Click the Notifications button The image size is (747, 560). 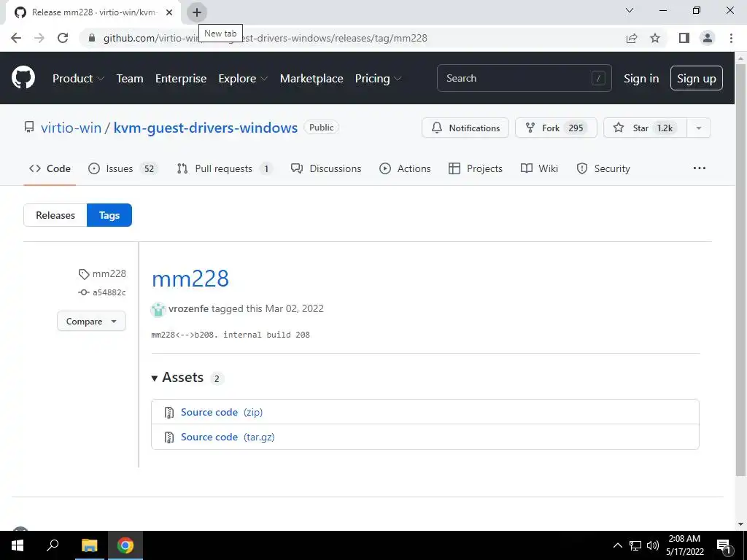click(465, 128)
